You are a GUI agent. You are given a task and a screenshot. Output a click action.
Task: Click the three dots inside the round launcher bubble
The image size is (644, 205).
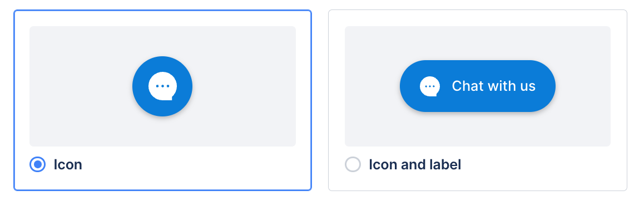(162, 86)
